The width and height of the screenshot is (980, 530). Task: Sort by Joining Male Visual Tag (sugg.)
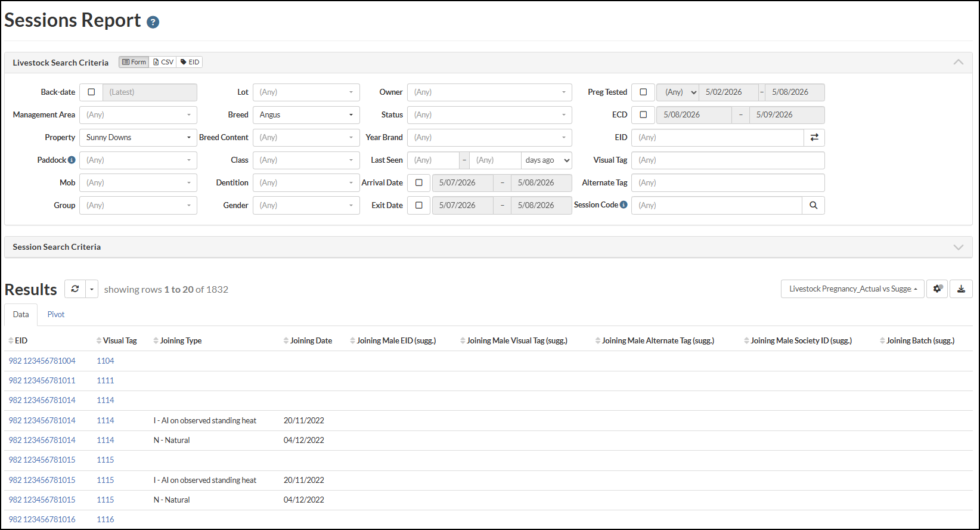[514, 341]
